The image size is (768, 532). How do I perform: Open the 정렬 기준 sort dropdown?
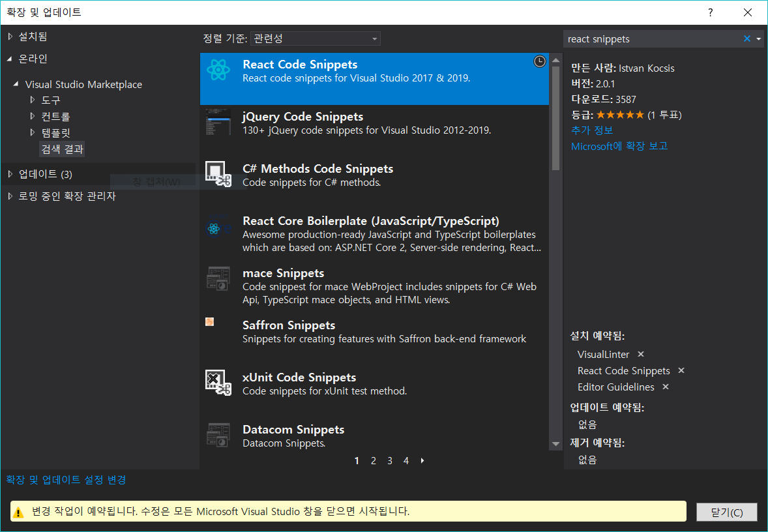tap(316, 38)
